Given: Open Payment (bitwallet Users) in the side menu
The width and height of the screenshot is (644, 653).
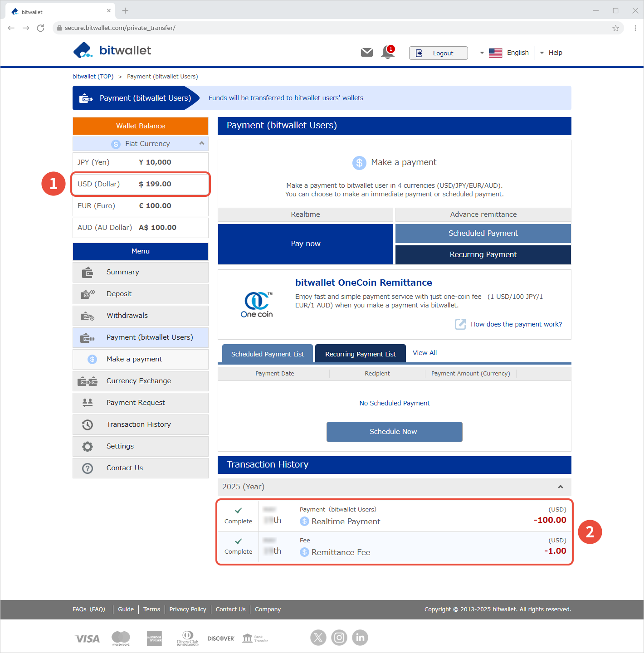Looking at the screenshot, I should (141, 337).
